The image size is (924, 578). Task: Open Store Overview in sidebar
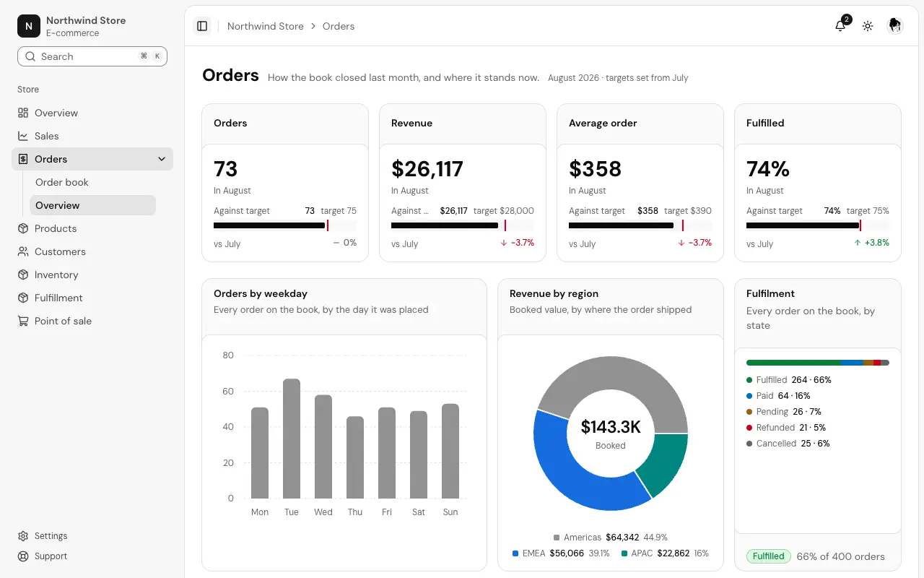pos(56,113)
